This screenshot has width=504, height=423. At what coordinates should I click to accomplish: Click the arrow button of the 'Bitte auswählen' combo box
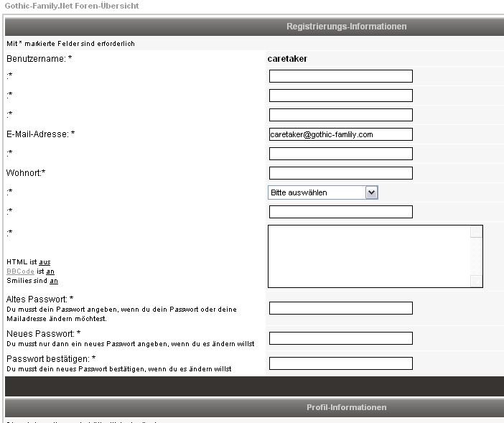coord(371,192)
